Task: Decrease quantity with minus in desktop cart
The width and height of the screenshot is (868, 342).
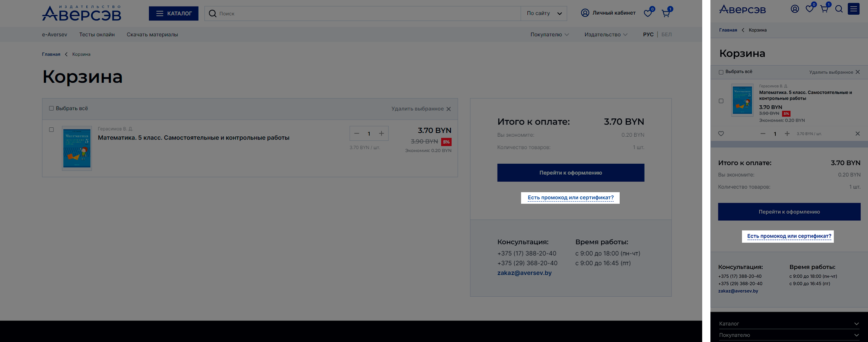Action: (357, 133)
